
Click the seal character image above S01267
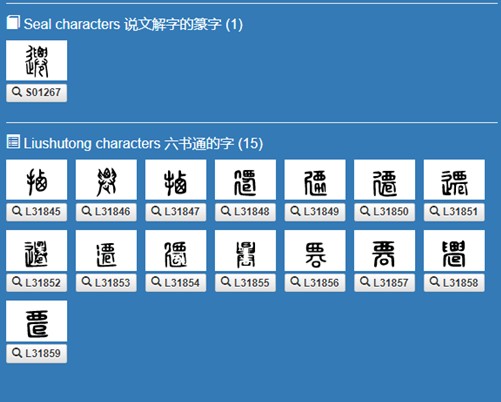[36, 60]
